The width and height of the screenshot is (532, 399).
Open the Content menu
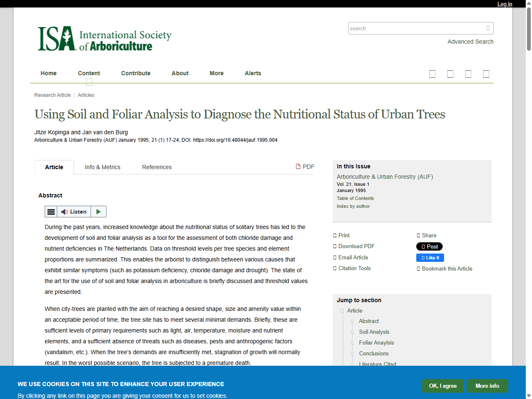pos(89,73)
